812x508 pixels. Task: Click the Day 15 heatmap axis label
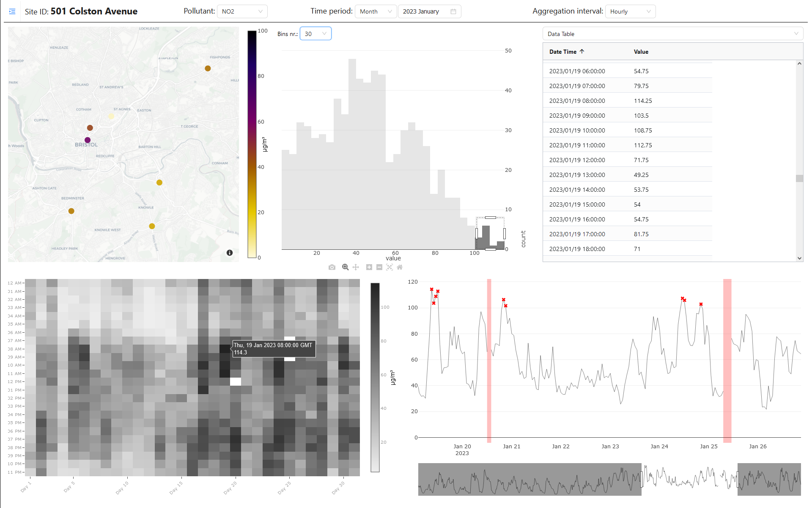tap(176, 488)
